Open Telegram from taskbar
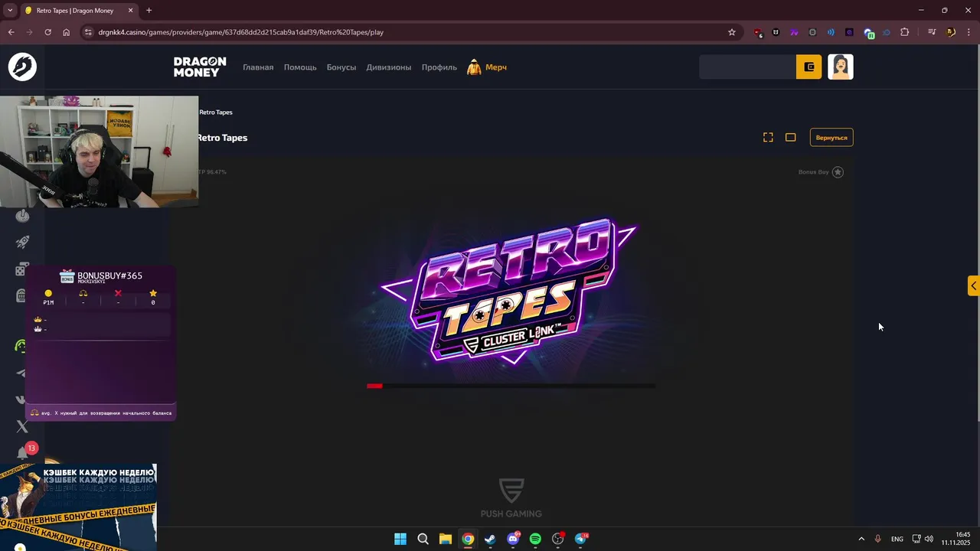The image size is (980, 551). click(581, 539)
